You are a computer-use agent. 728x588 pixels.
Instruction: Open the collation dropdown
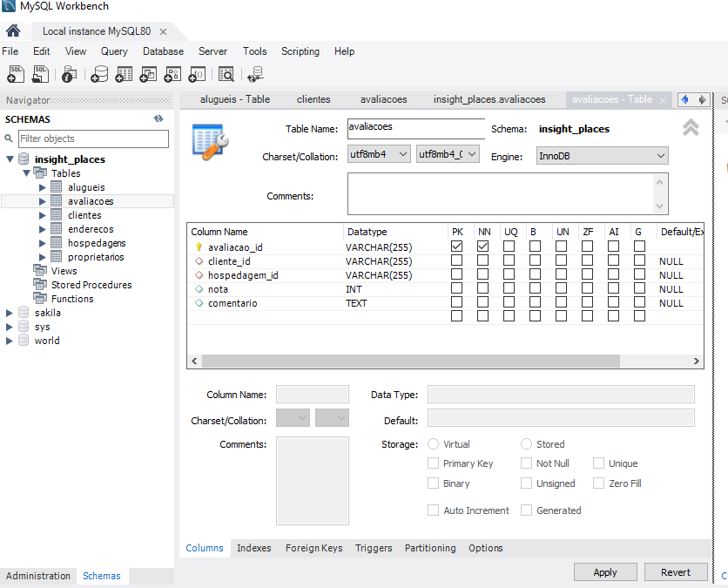[448, 154]
